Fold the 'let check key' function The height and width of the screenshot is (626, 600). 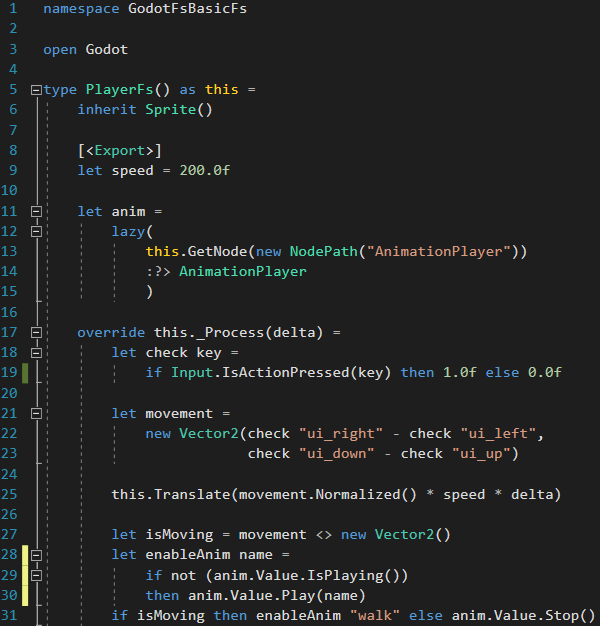pyautogui.click(x=36, y=352)
